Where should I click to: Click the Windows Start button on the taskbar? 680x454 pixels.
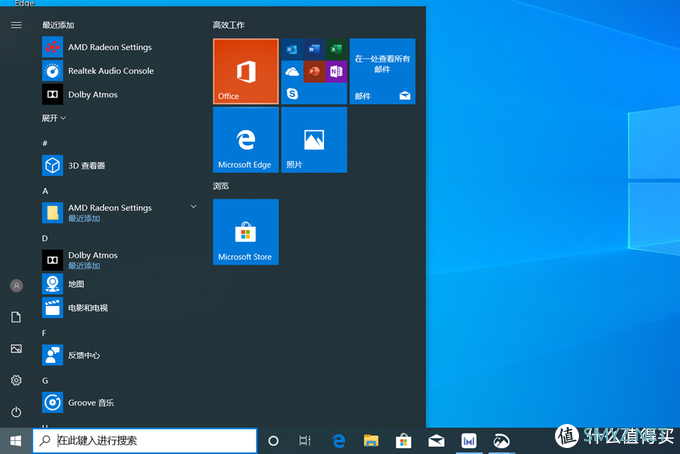(x=16, y=441)
